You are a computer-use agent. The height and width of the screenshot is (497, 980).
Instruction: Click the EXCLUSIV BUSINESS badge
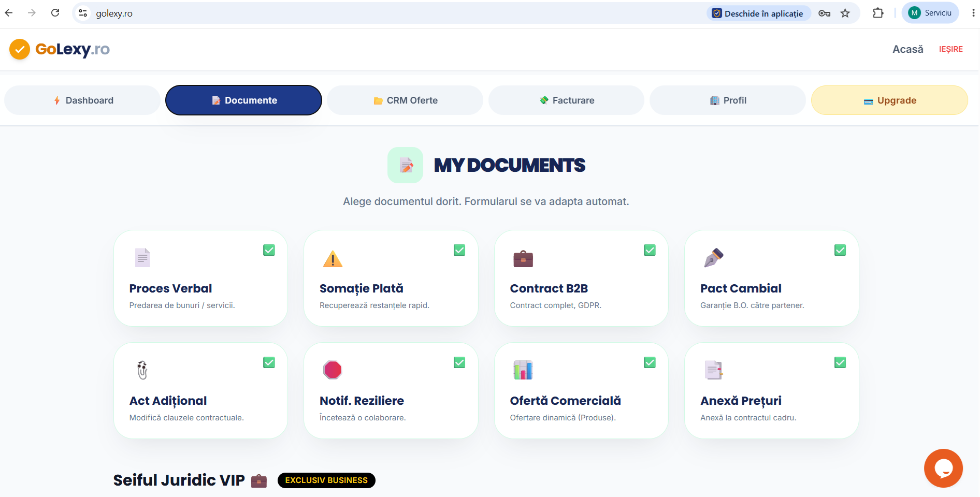[x=326, y=480]
